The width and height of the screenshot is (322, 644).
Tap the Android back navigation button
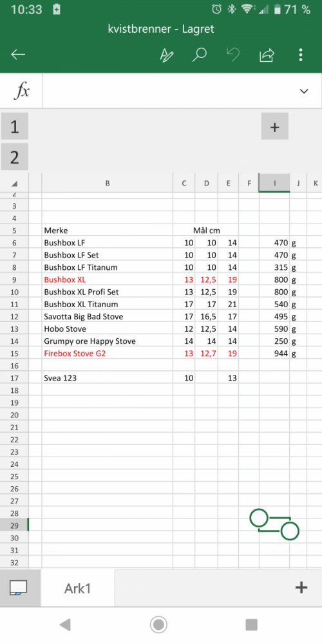(x=65, y=625)
